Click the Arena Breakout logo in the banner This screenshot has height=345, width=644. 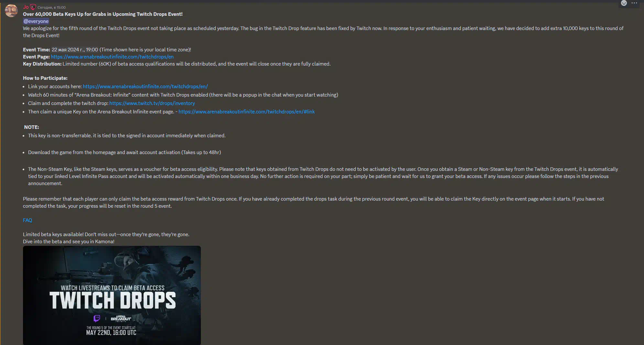(121, 319)
